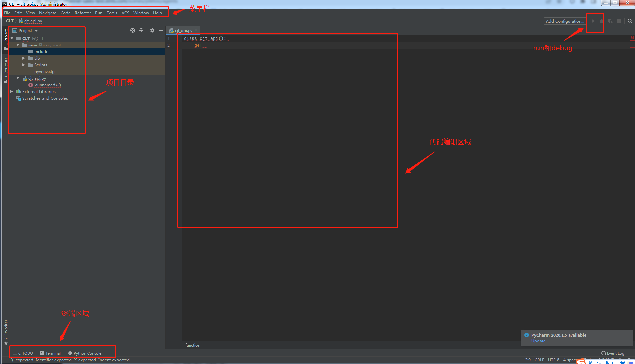Click the Run (play) icon in toolbar
This screenshot has width=635, height=364.
point(593,21)
